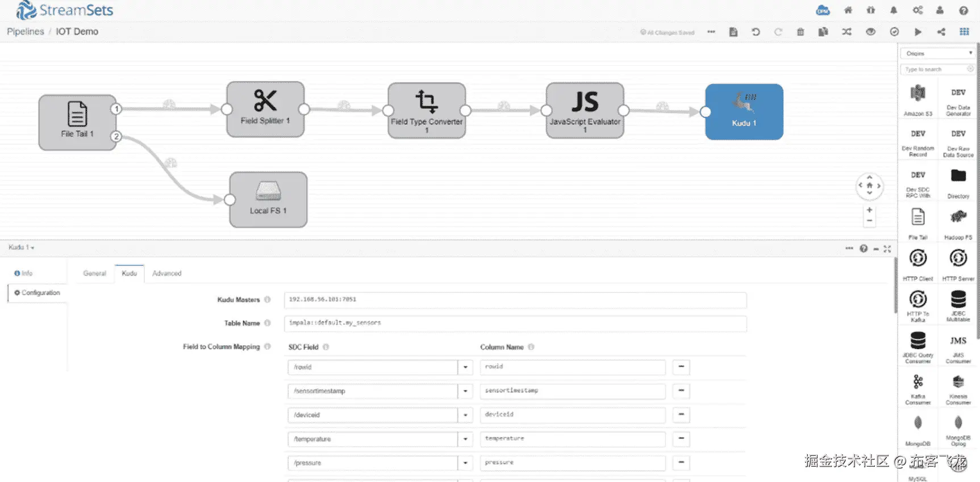Screen dimensions: 980x482
Task: Remove the sensortimestamp mapping row
Action: 681,391
